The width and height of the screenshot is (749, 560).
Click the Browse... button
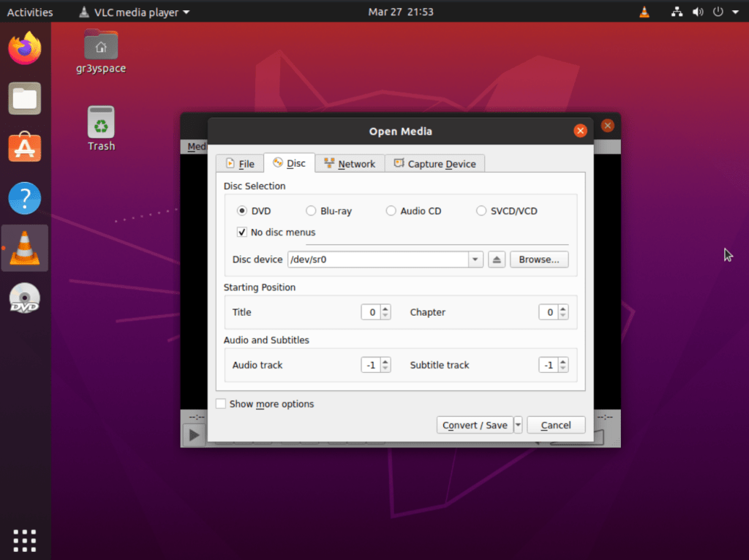click(x=538, y=260)
